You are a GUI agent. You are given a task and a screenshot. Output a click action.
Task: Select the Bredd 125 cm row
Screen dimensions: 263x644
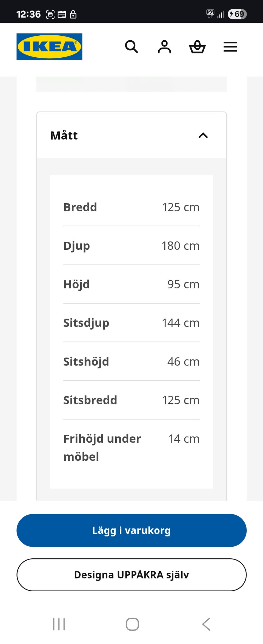131,207
